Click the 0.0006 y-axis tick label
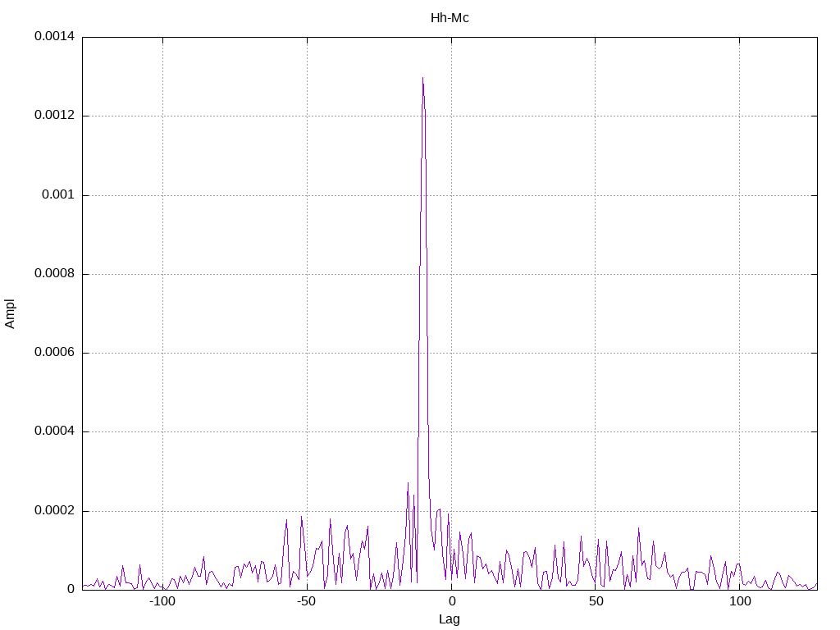This screenshot has width=840, height=630. (54, 352)
